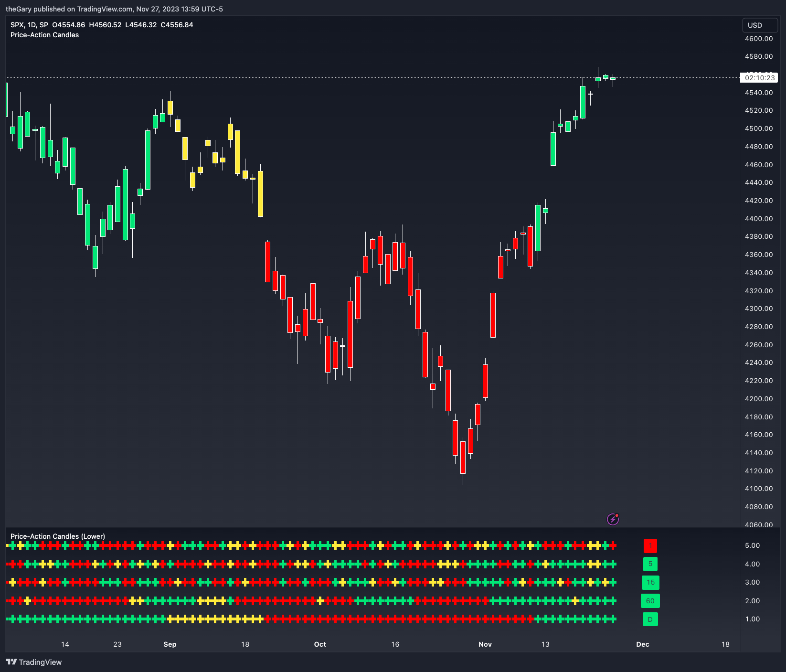
Task: Click the purple lightning bolt replay icon
Action: (613, 519)
